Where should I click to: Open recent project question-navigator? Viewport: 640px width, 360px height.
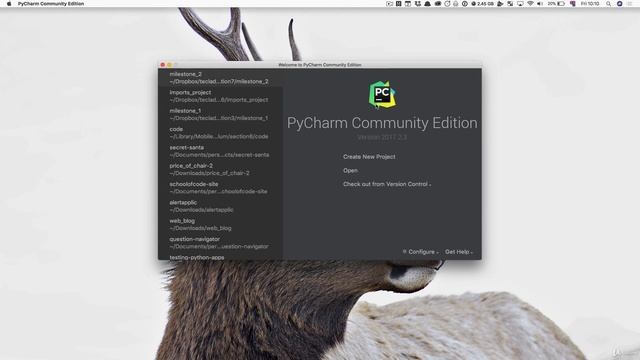coord(220,243)
